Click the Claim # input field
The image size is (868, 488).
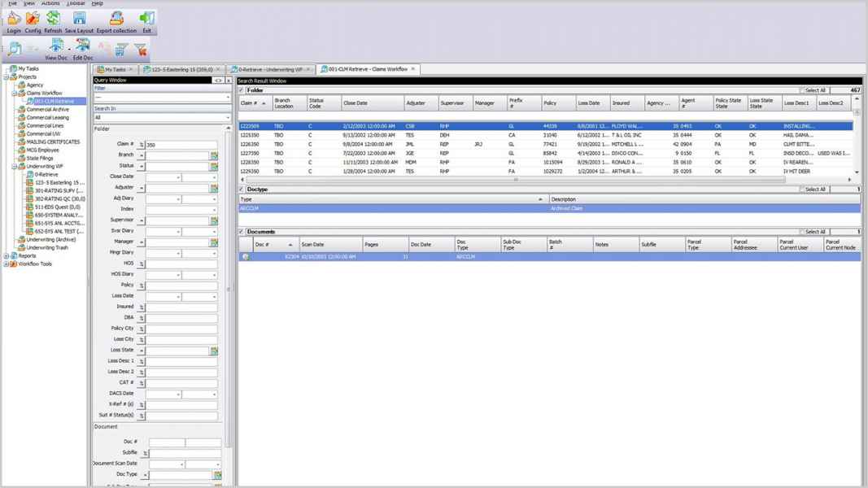coord(181,145)
